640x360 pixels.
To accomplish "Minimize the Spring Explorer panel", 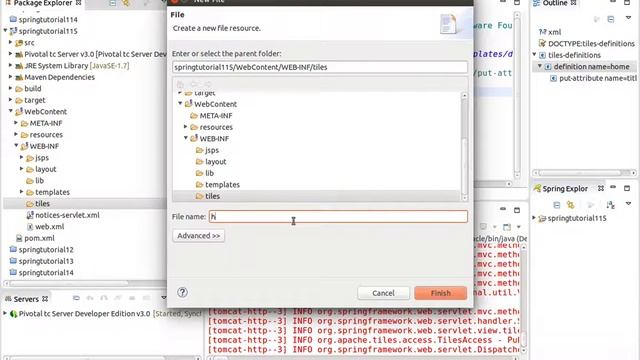I will click(x=613, y=187).
